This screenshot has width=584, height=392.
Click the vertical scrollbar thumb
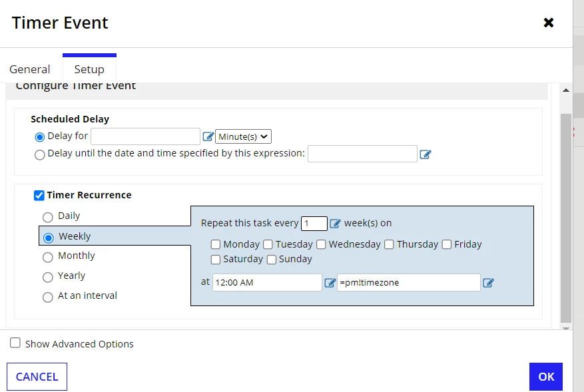click(x=566, y=218)
